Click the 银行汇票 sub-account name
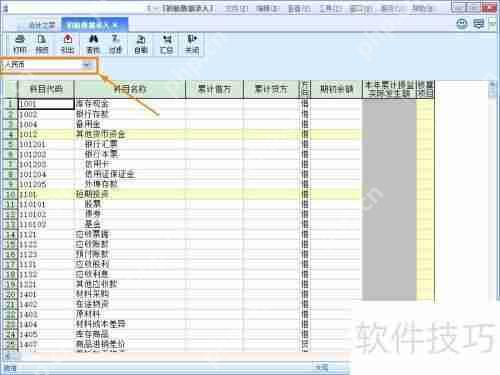 (101, 144)
